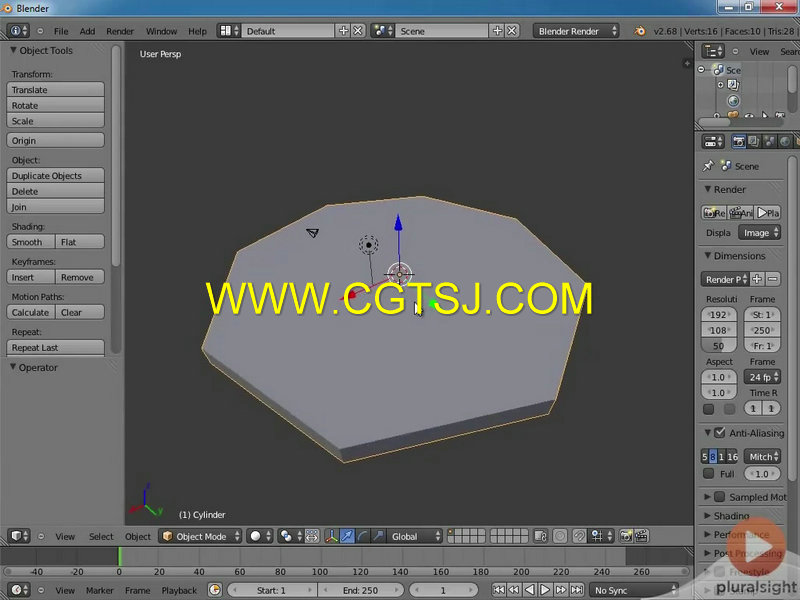The height and width of the screenshot is (600, 800).
Task: Jump to the last frame
Action: (x=577, y=590)
